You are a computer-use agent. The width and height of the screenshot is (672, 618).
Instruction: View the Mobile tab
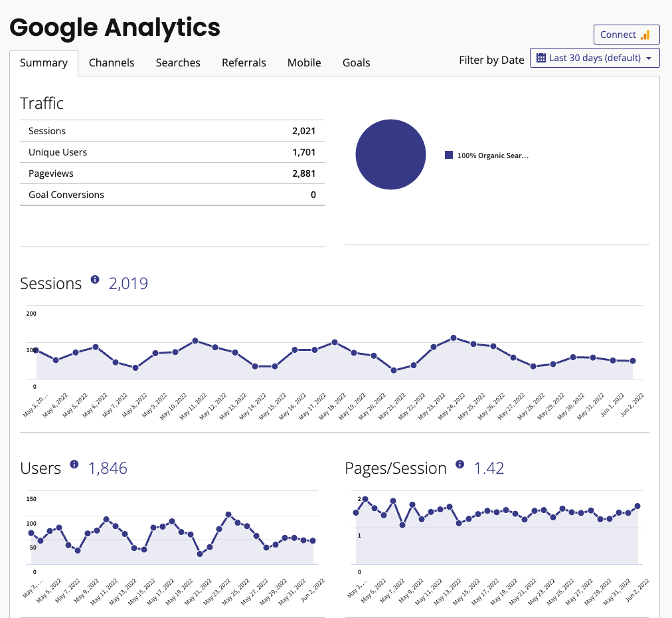[x=304, y=63]
